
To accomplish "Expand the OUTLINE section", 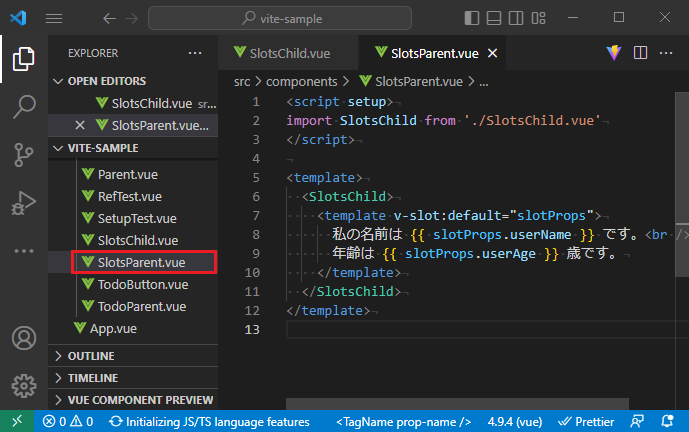I will click(133, 356).
